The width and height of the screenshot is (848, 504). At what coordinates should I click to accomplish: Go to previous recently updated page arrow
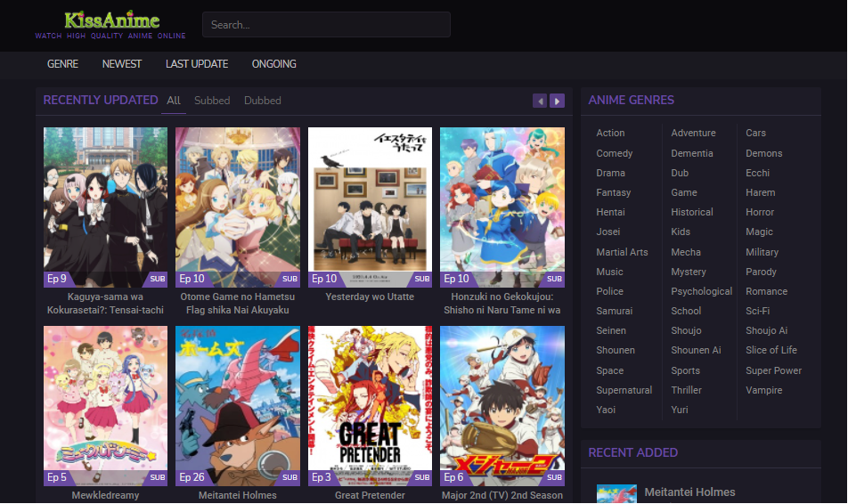(540, 101)
